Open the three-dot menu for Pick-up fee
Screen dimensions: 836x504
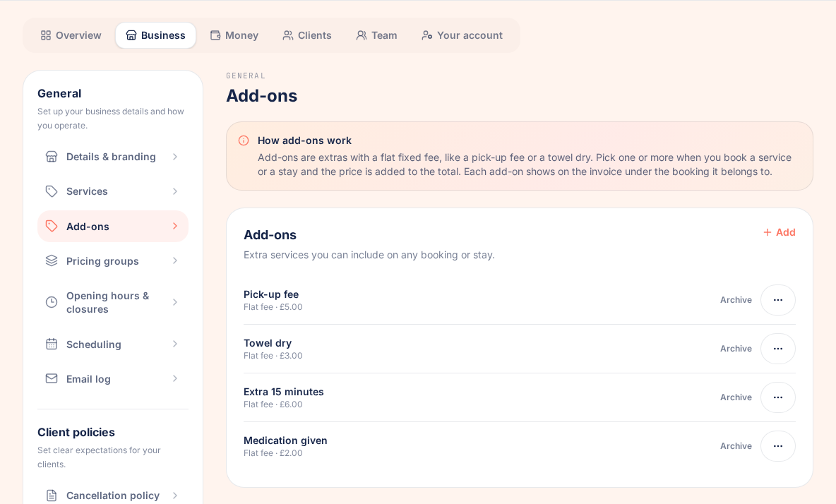(x=778, y=300)
